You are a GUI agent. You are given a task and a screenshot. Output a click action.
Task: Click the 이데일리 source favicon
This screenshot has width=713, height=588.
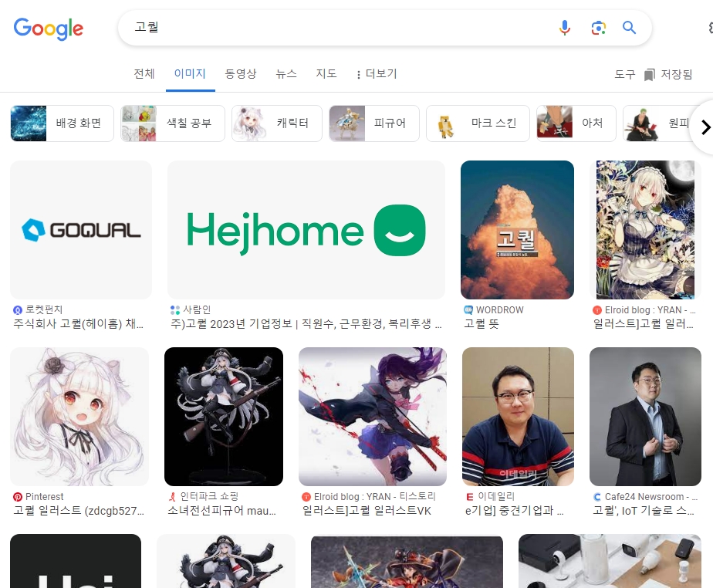[x=470, y=497]
